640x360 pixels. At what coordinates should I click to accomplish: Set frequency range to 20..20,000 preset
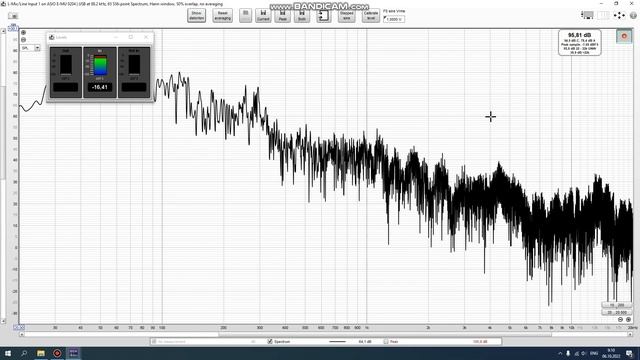617,312
